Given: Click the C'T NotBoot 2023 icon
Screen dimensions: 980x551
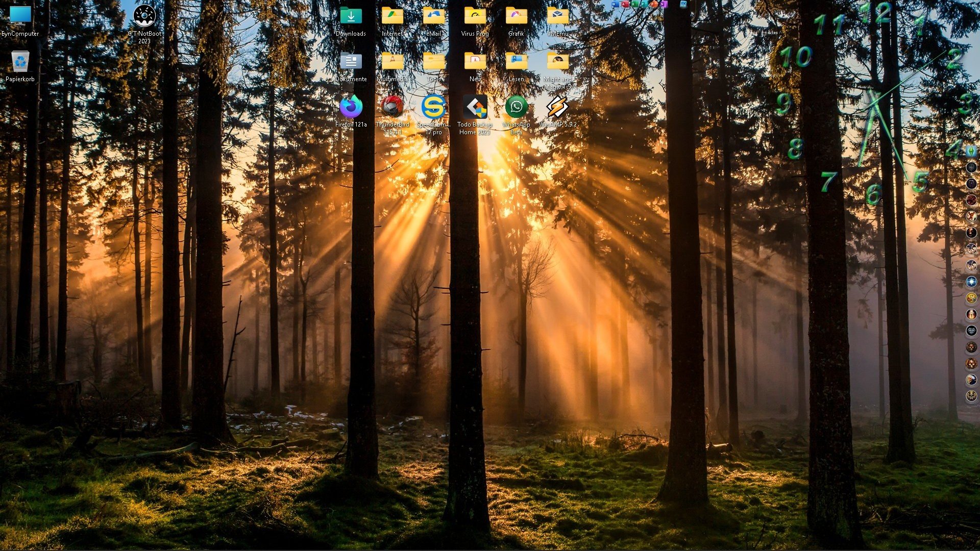Looking at the screenshot, I should (144, 16).
